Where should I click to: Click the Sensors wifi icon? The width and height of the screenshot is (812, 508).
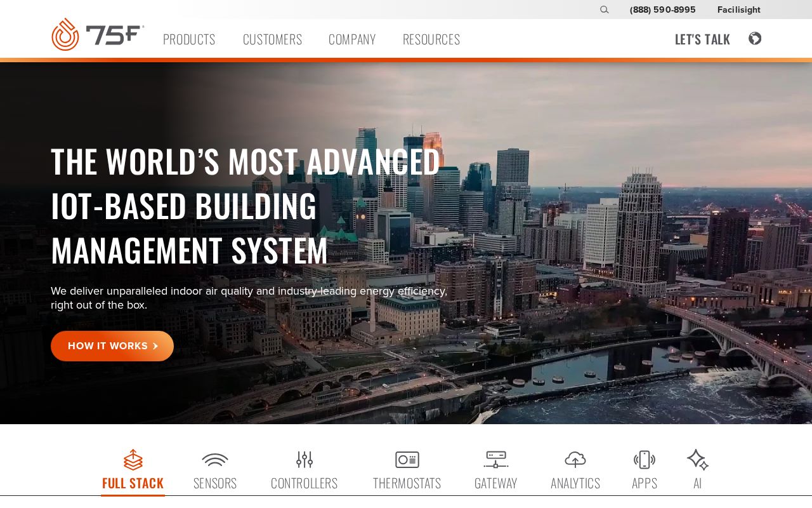215,460
